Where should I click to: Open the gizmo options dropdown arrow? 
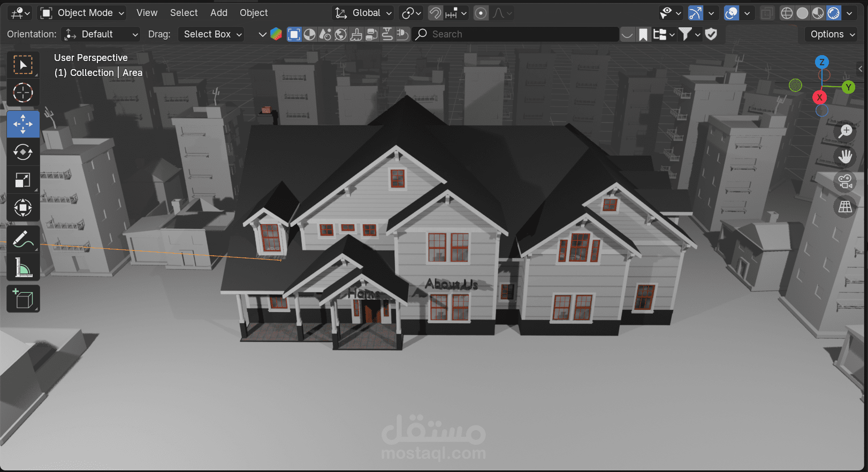pos(711,13)
